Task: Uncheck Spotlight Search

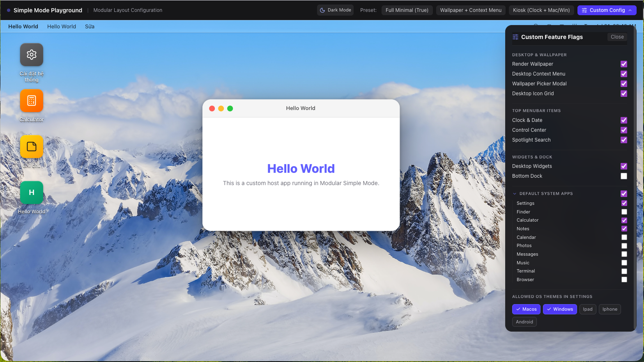Action: (624, 140)
